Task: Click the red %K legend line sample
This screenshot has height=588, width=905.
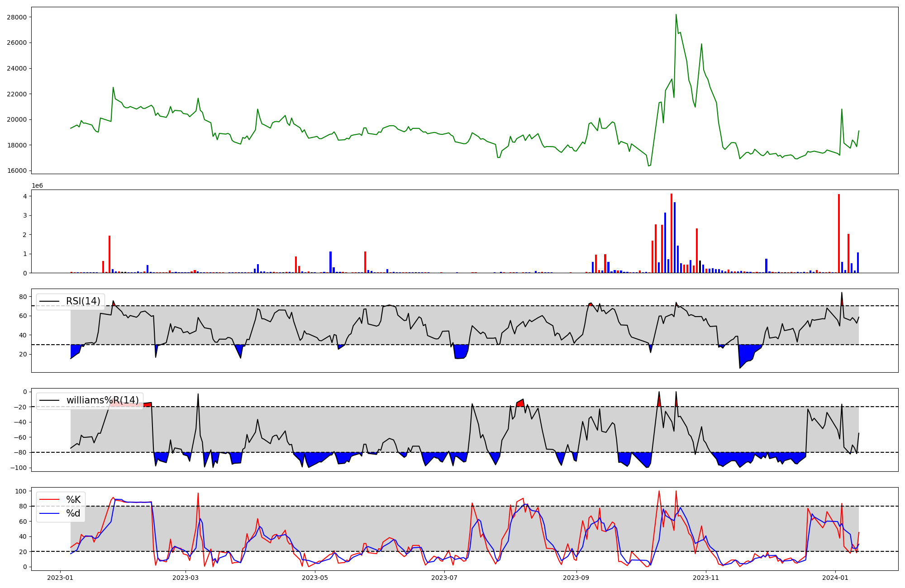Action: tap(49, 500)
